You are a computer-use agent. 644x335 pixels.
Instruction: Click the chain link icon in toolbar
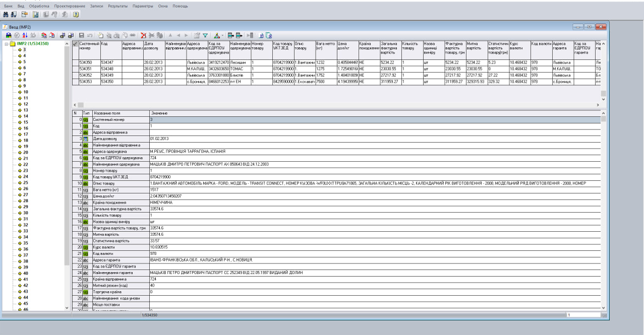(133, 35)
